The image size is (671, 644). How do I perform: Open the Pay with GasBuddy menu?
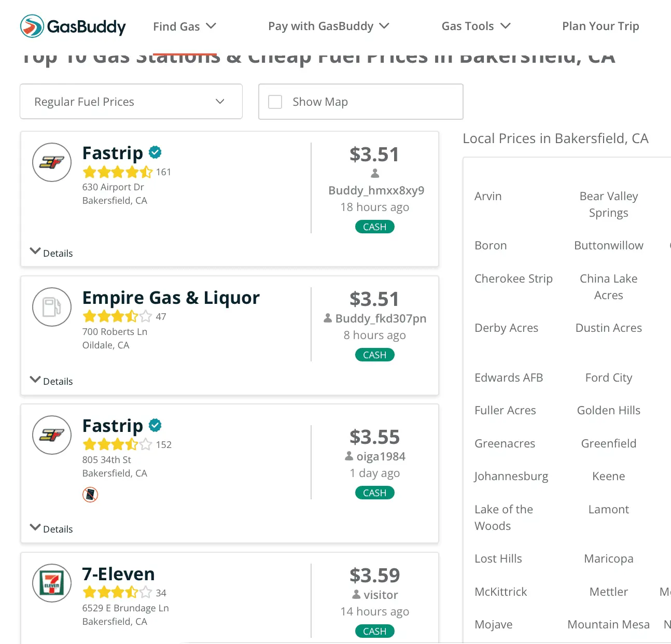[x=328, y=26]
